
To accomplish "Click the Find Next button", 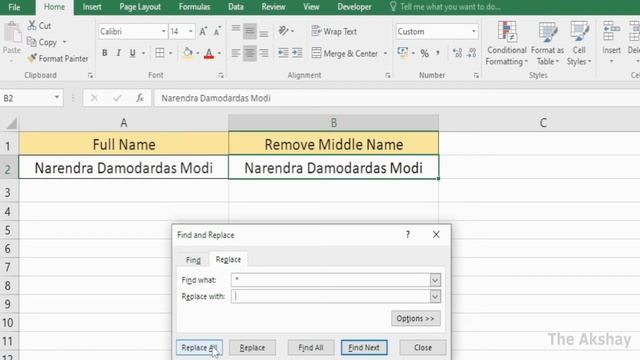I will pyautogui.click(x=364, y=347).
